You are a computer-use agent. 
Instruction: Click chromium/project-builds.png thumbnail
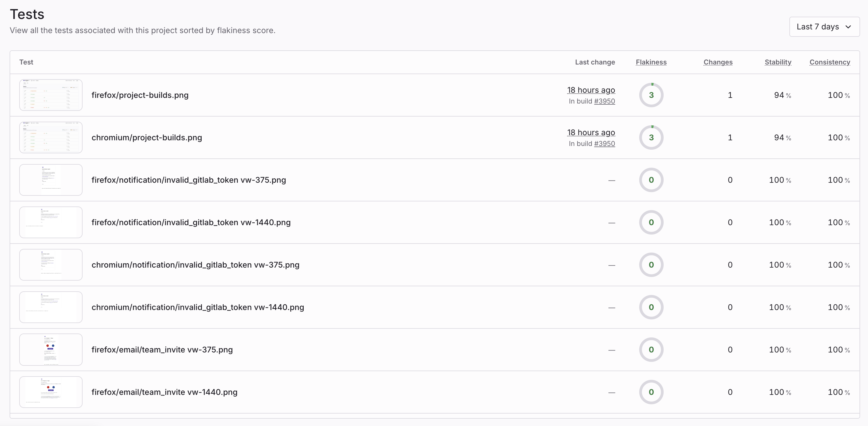[x=51, y=137]
